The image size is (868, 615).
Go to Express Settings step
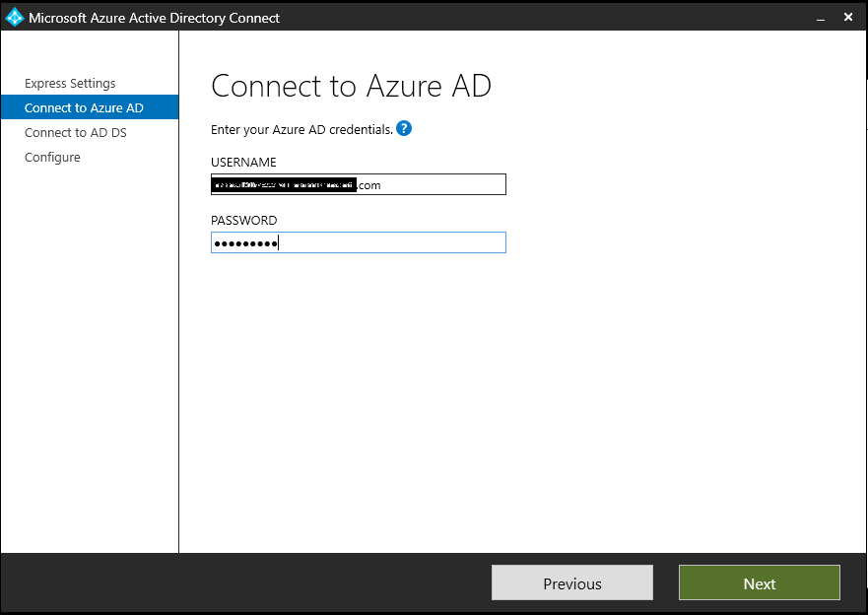[70, 83]
